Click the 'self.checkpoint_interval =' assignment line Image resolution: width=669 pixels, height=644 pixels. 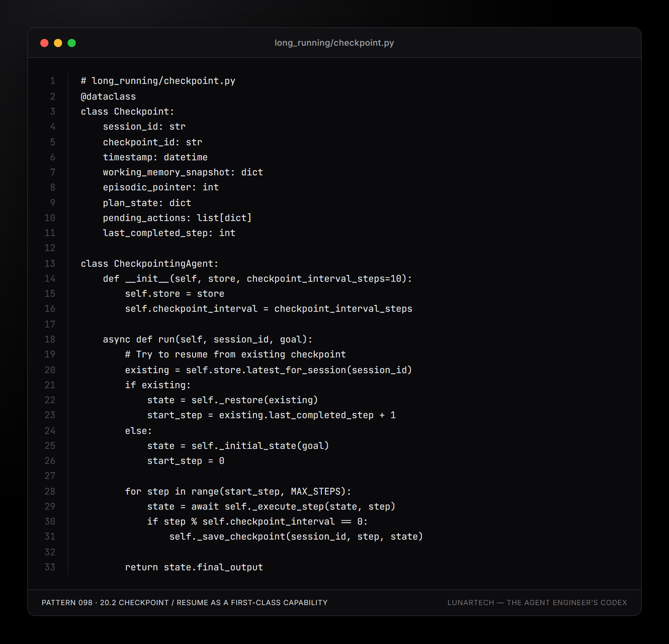coord(269,309)
